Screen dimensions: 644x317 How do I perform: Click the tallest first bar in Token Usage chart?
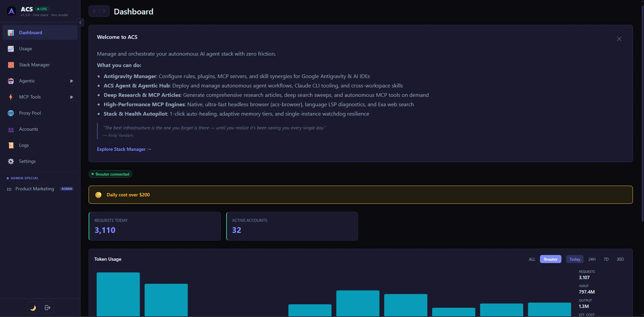click(x=118, y=294)
